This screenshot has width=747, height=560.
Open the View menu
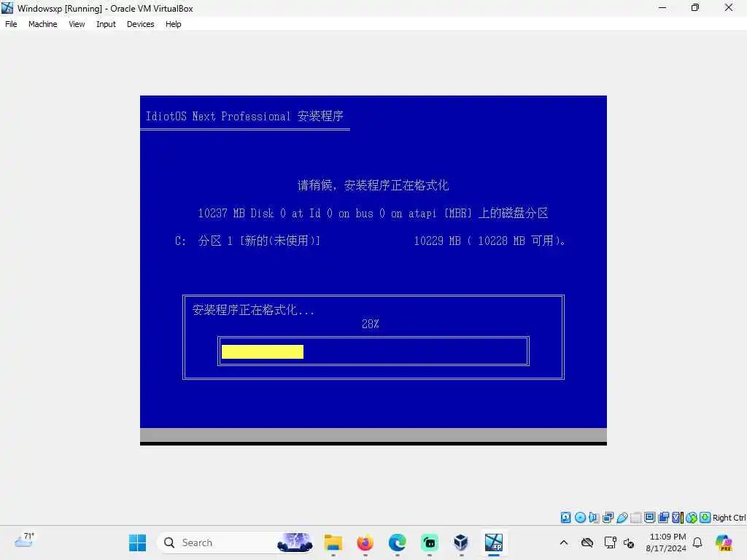(77, 24)
